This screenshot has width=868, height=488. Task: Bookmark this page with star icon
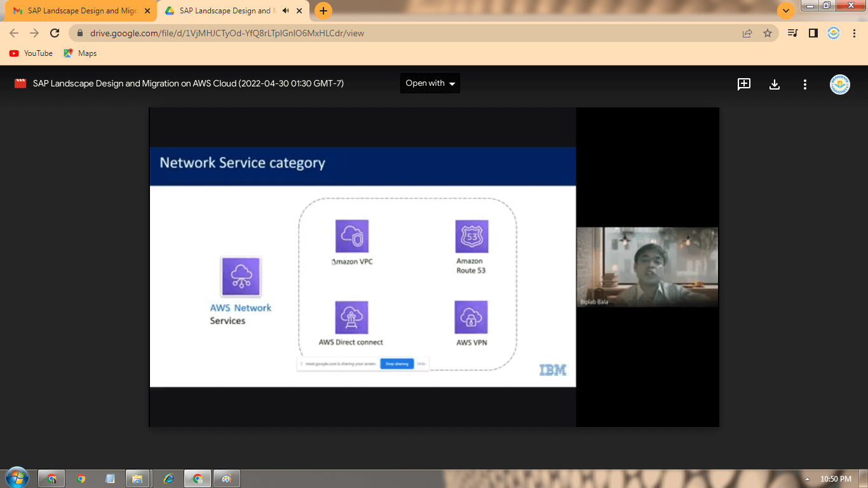[768, 33]
